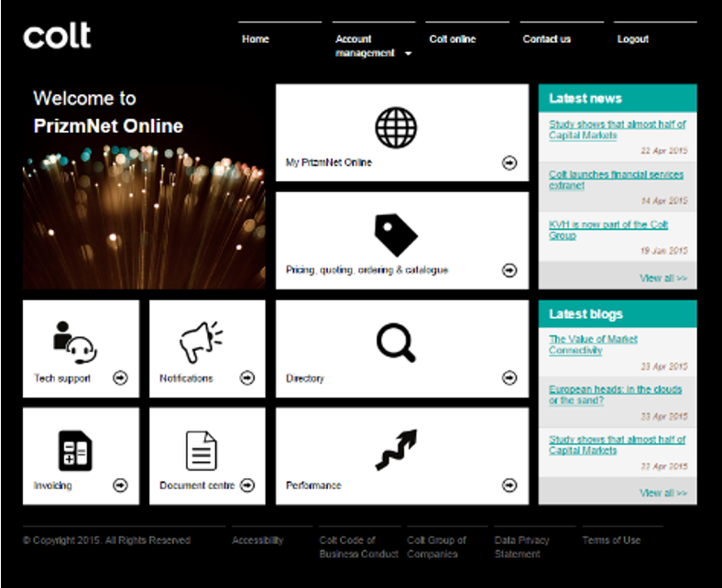The width and height of the screenshot is (722, 588).
Task: Click arrow button on Tech support tile
Action: pos(120,377)
